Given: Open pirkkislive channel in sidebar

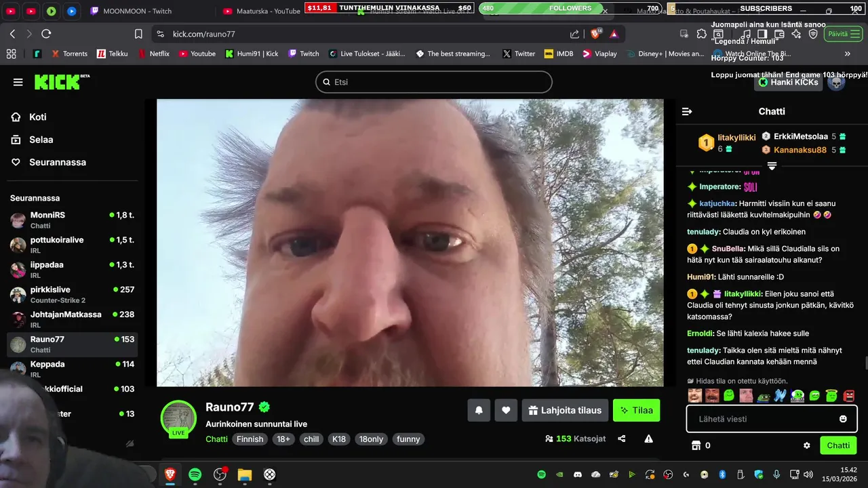Looking at the screenshot, I should [72, 294].
